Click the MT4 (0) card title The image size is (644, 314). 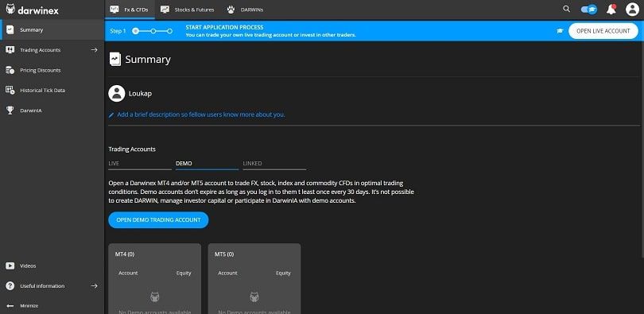(125, 254)
